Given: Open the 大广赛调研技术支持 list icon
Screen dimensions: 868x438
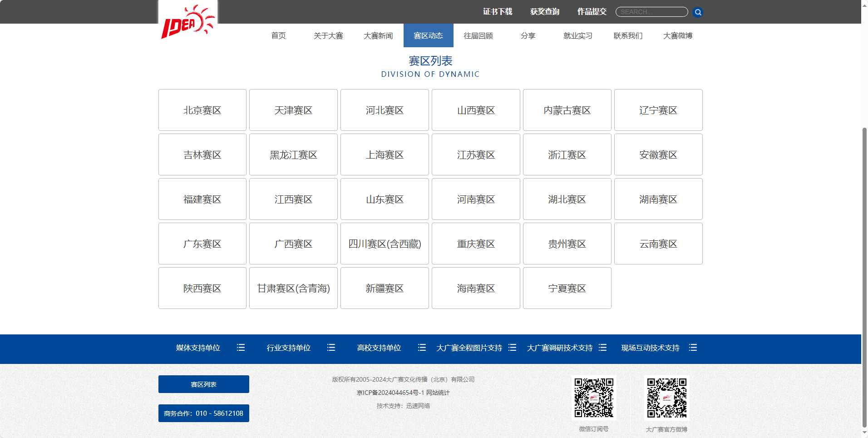Looking at the screenshot, I should pos(602,348).
